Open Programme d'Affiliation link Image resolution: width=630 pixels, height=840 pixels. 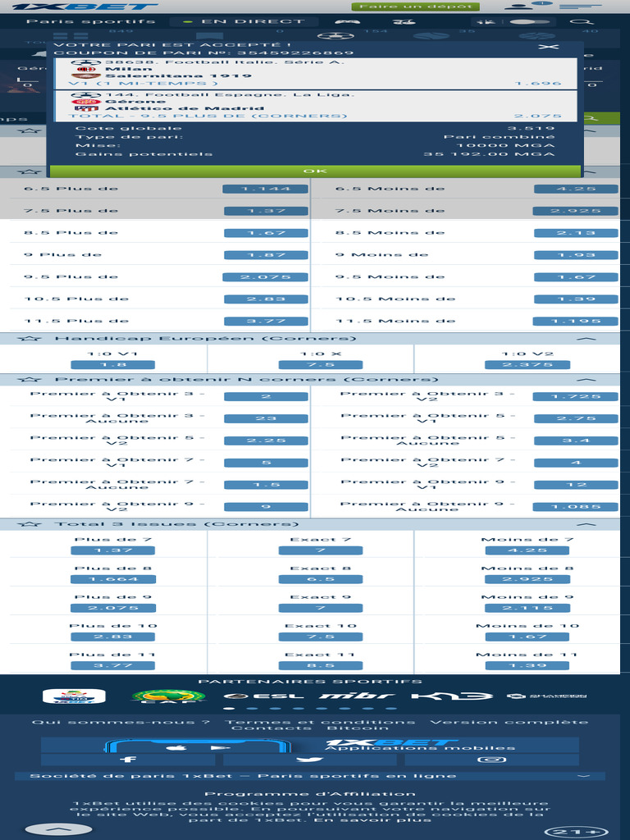tap(309, 794)
